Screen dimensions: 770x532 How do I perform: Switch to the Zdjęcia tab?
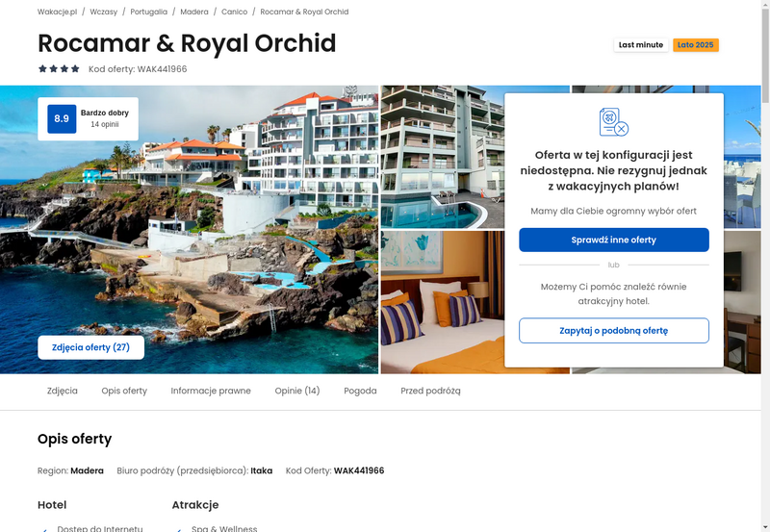click(63, 391)
